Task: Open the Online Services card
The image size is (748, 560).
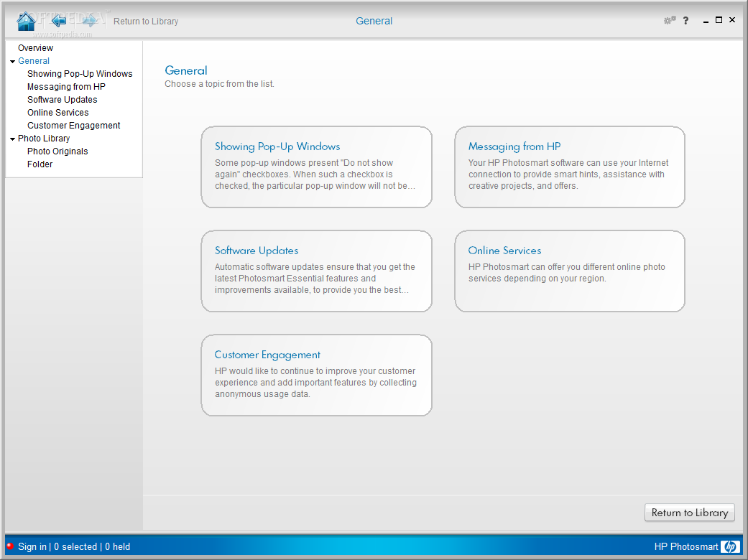Action: (x=570, y=271)
